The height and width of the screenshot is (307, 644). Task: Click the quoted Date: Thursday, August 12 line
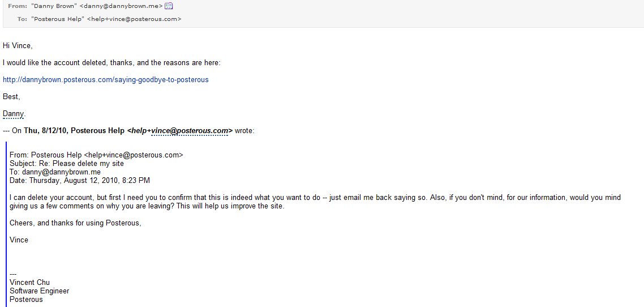80,181
